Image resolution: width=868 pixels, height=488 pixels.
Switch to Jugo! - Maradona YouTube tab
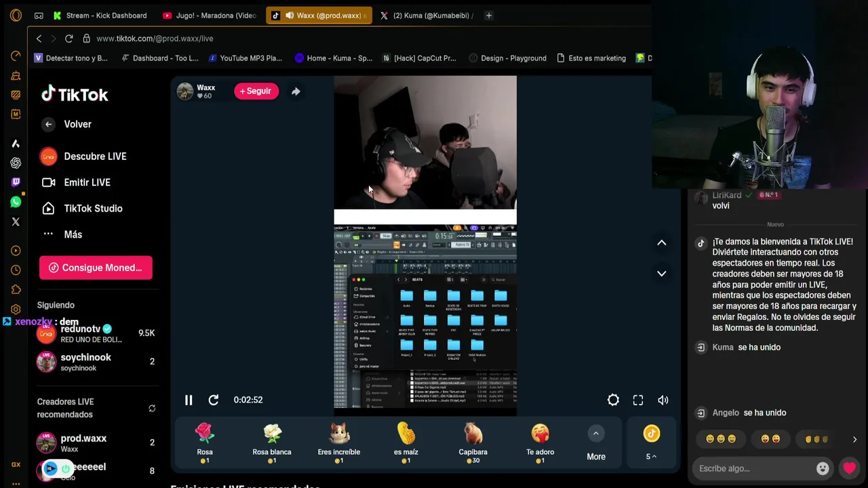[x=211, y=16]
